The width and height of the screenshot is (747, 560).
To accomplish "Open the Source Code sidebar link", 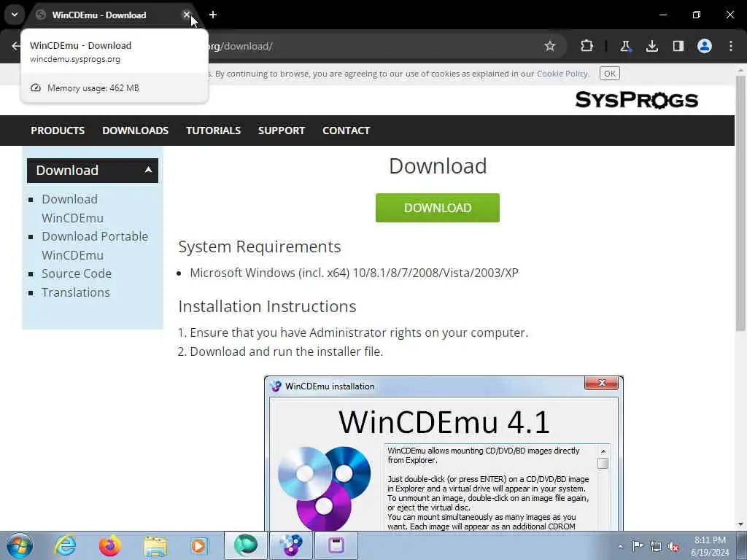I will click(x=77, y=274).
